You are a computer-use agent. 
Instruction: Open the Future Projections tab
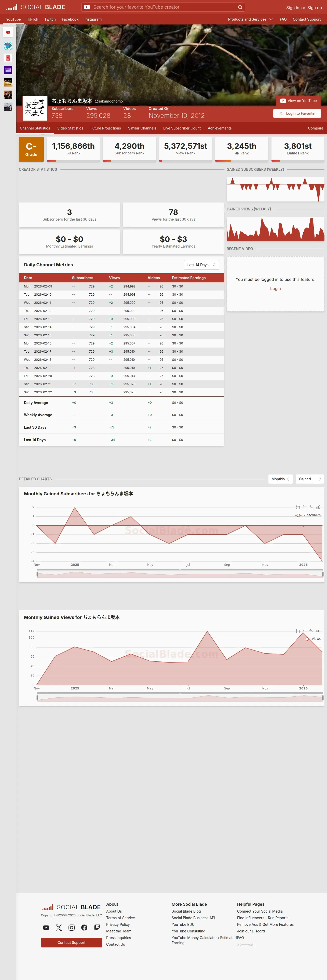pyautogui.click(x=105, y=128)
